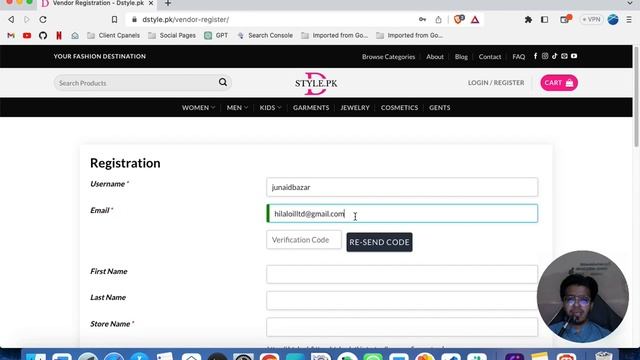
Task: Open the extensions puzzle icon
Action: point(528,20)
